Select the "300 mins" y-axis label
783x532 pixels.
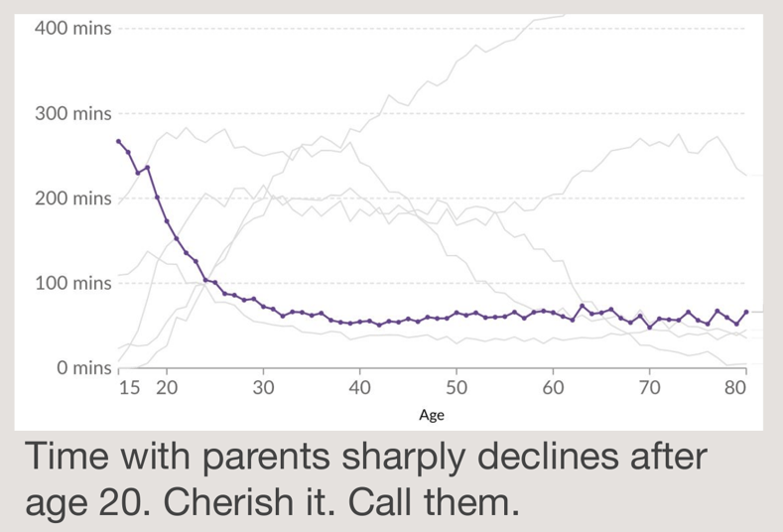click(73, 114)
